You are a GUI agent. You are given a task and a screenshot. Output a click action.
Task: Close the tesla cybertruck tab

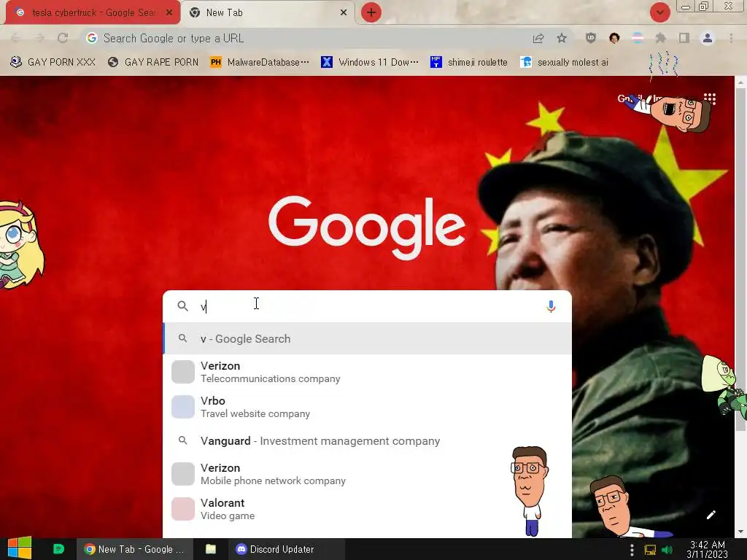169,13
